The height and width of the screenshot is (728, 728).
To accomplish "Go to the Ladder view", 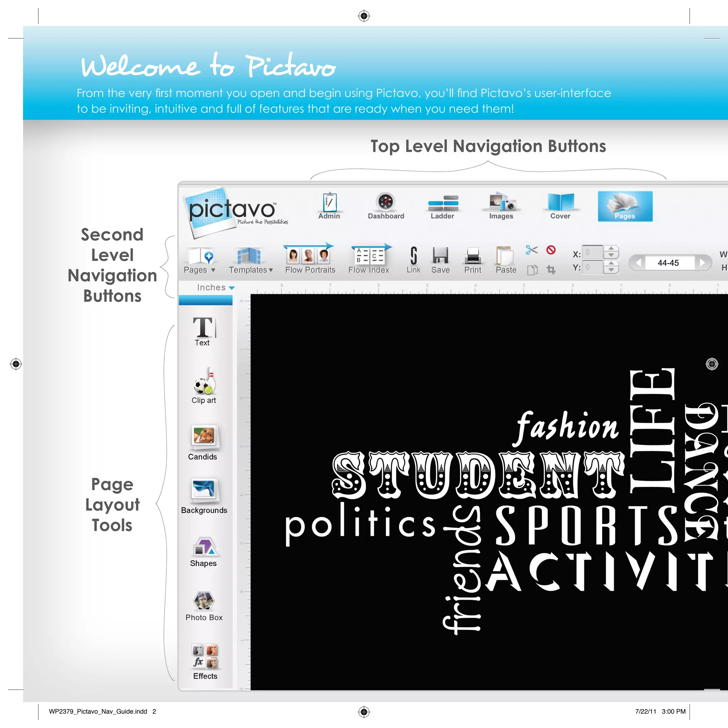I will click(443, 207).
